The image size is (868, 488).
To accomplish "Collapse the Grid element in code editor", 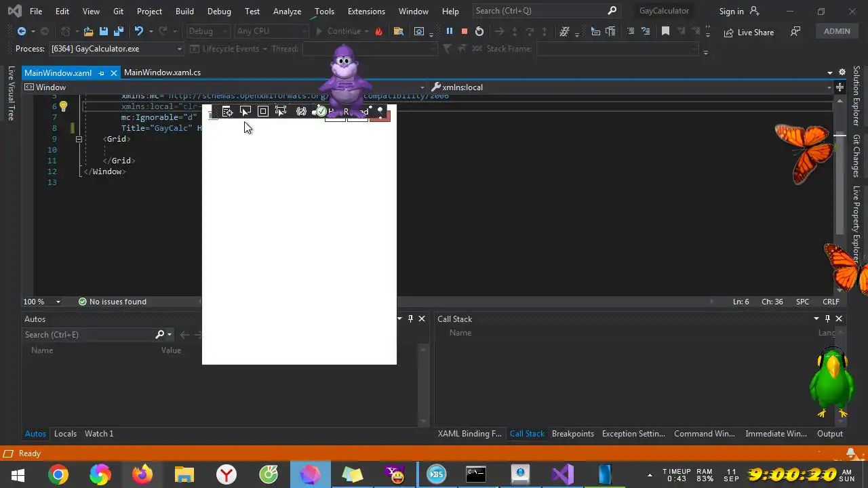I will [79, 139].
